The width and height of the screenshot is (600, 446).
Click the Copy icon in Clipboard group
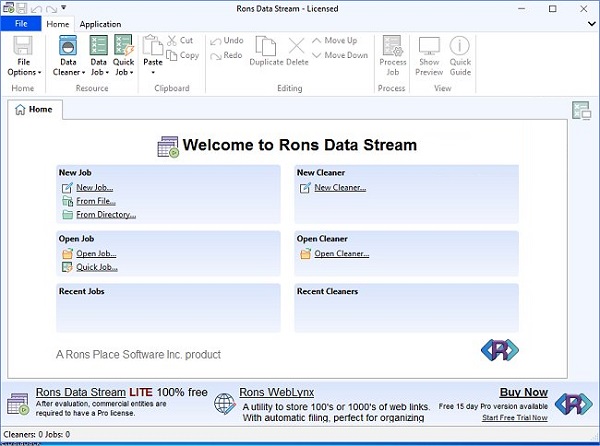pos(171,55)
